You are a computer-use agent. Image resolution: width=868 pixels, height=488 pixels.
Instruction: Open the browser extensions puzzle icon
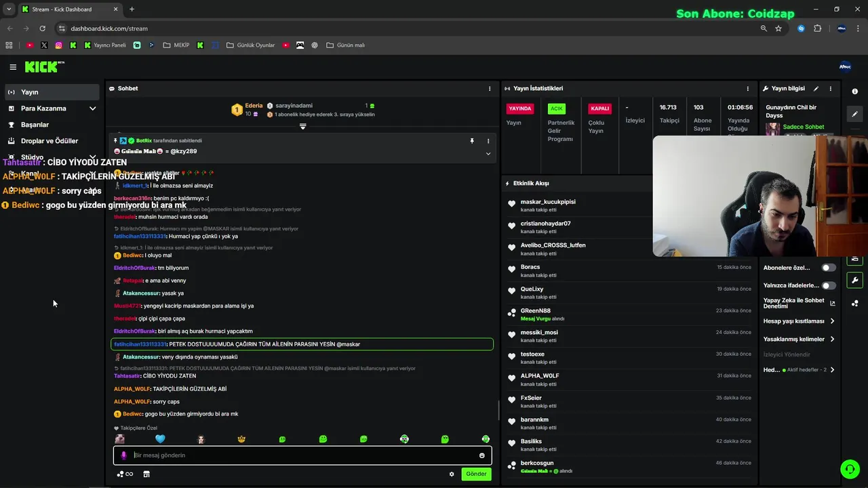click(817, 28)
